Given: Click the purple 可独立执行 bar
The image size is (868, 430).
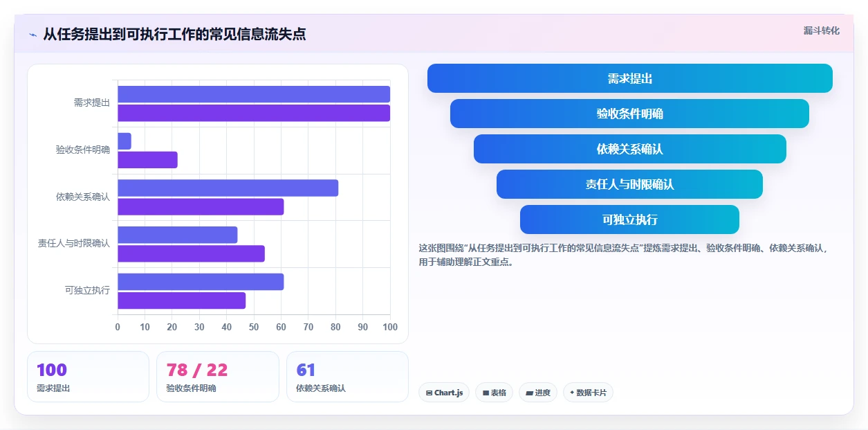Looking at the screenshot, I should click(x=182, y=301).
